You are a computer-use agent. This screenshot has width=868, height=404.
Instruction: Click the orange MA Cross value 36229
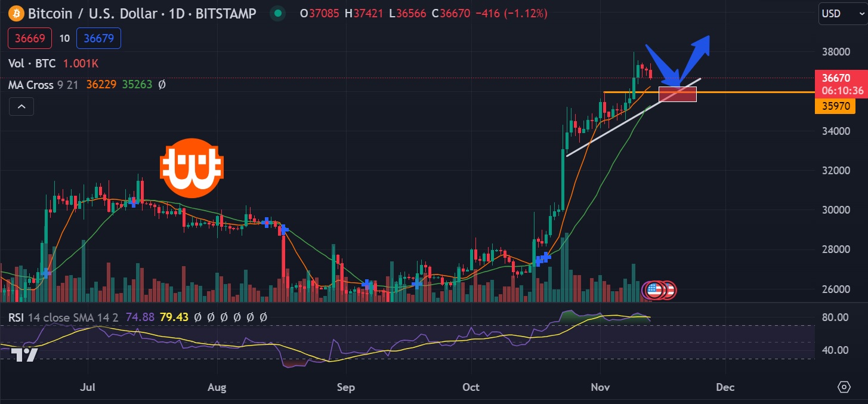tap(101, 85)
